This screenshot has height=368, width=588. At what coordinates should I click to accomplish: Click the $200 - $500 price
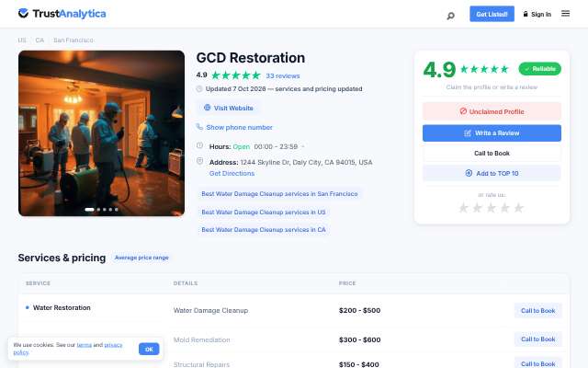359,311
